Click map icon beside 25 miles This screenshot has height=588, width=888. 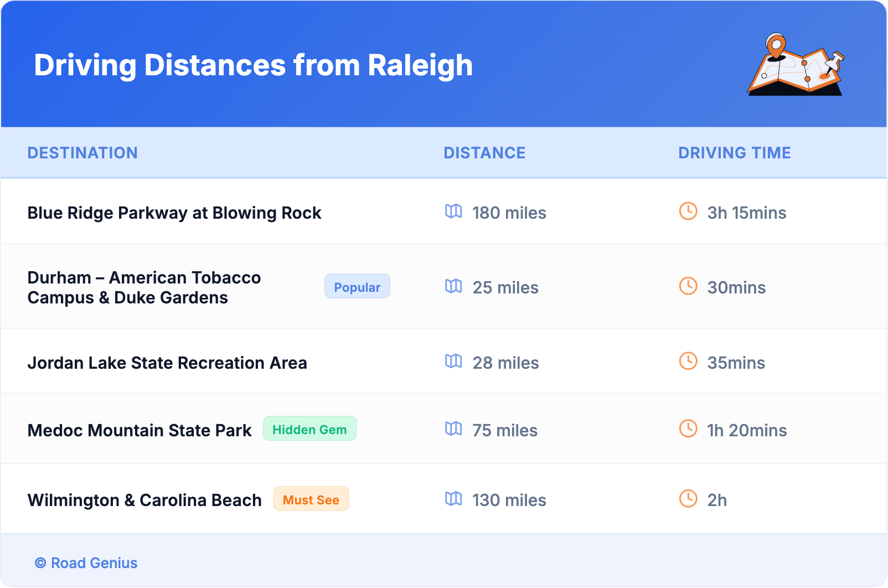(x=453, y=286)
